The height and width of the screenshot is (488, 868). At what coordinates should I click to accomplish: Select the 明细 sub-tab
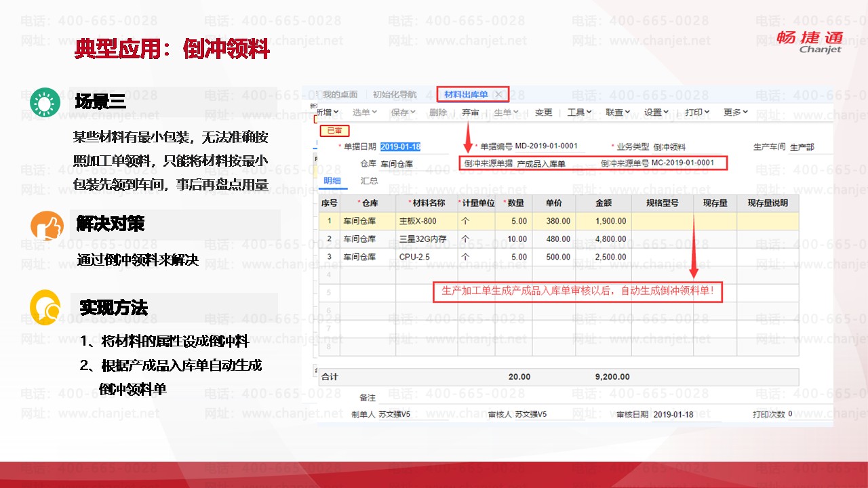click(332, 181)
